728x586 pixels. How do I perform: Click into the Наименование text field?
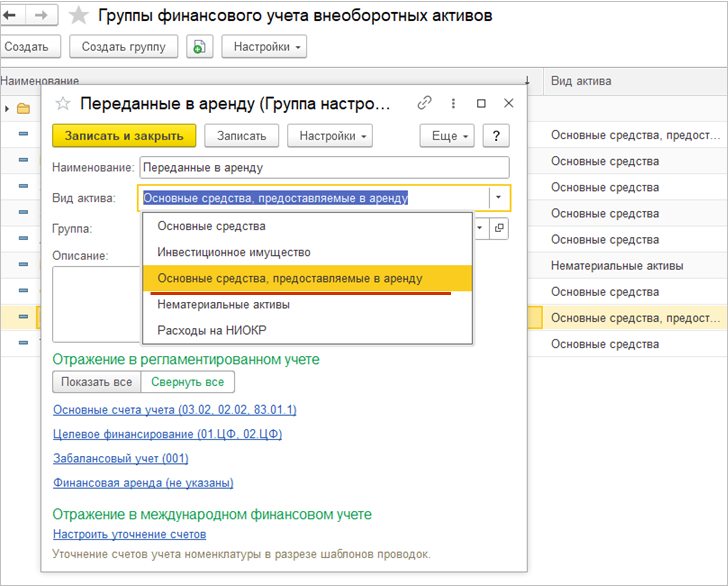pyautogui.click(x=324, y=168)
